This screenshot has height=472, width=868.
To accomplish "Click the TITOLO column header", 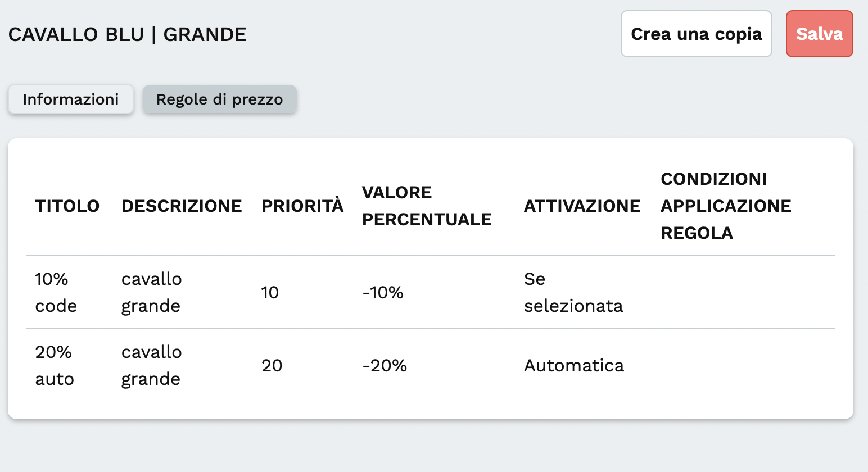I will [x=67, y=206].
